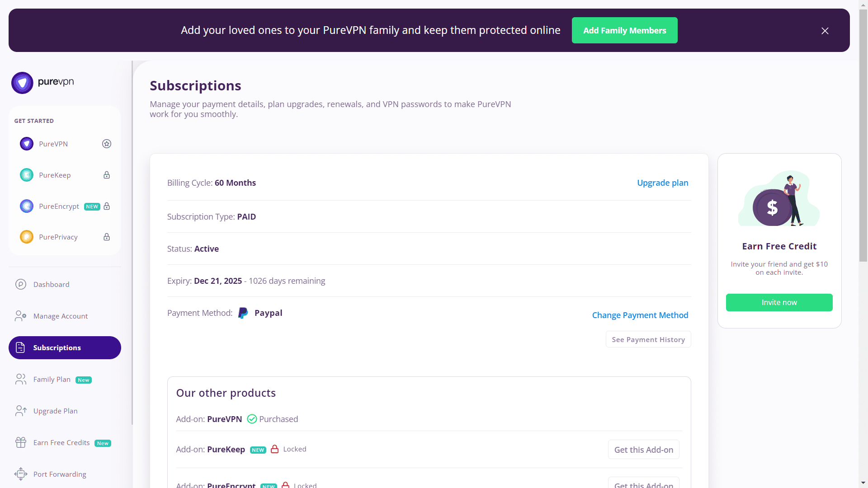Click the PurePrivacy orange product icon
This screenshot has height=488, width=868.
coord(27,237)
